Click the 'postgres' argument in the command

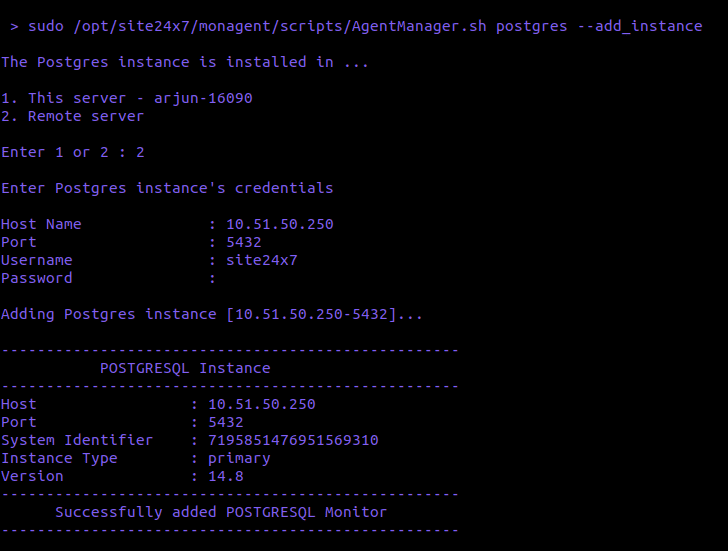532,26
